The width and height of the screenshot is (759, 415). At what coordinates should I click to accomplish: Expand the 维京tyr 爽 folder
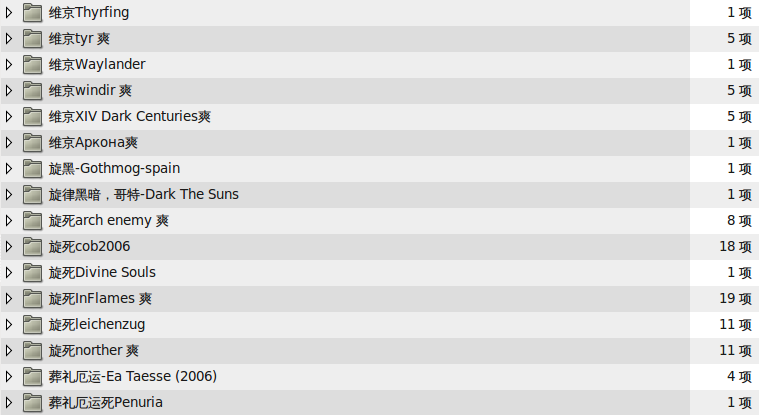tap(9, 39)
